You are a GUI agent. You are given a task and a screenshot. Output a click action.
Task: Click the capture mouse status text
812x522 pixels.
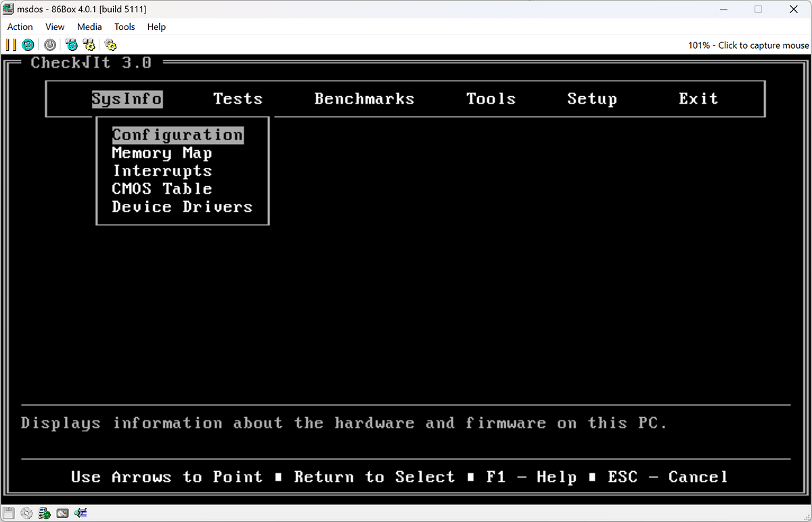tap(748, 45)
